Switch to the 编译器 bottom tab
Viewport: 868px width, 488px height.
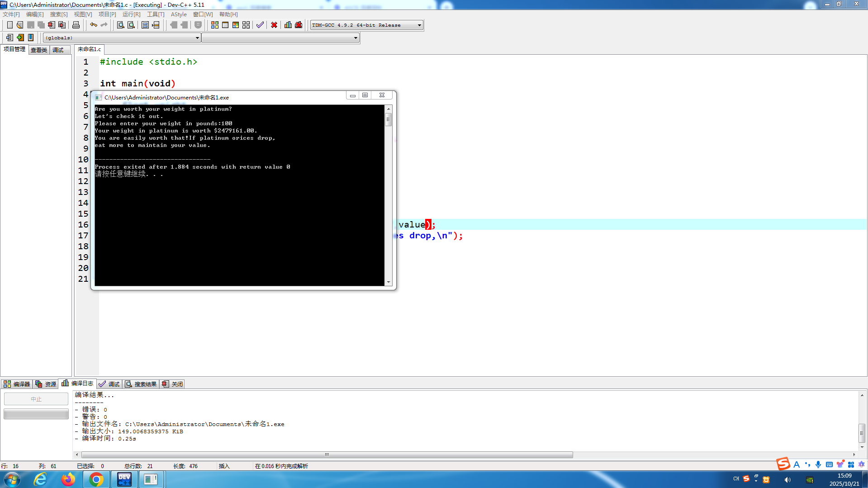17,384
